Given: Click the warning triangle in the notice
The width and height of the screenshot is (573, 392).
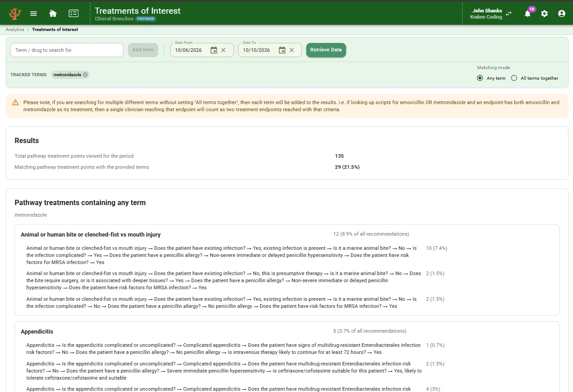Looking at the screenshot, I should coord(16,102).
